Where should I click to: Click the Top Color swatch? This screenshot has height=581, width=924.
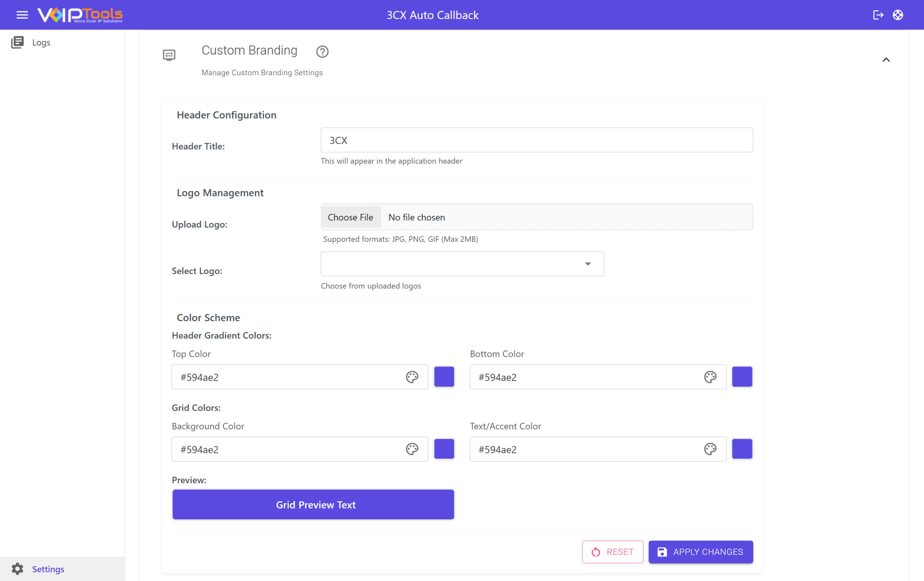coord(444,377)
